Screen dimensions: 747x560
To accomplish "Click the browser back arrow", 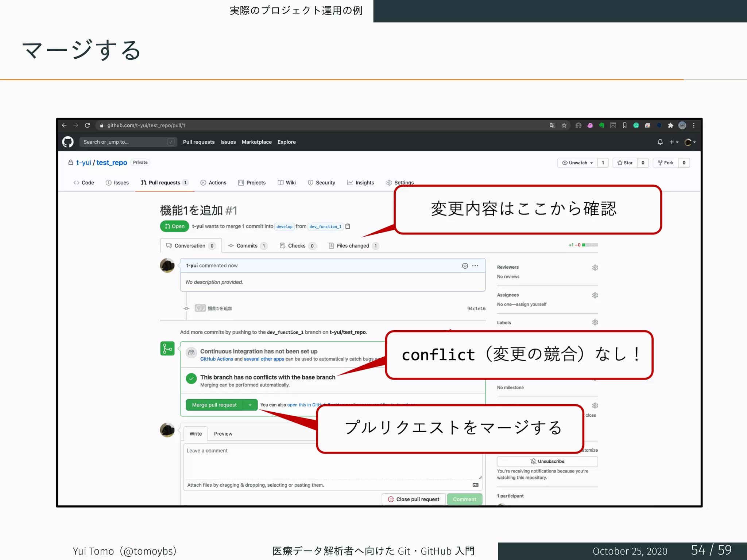I will [x=64, y=125].
